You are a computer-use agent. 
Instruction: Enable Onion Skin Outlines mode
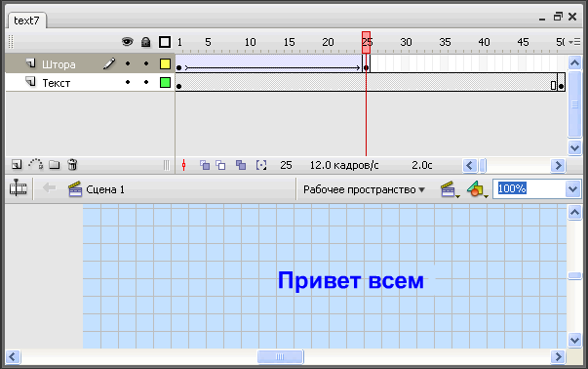click(x=220, y=165)
